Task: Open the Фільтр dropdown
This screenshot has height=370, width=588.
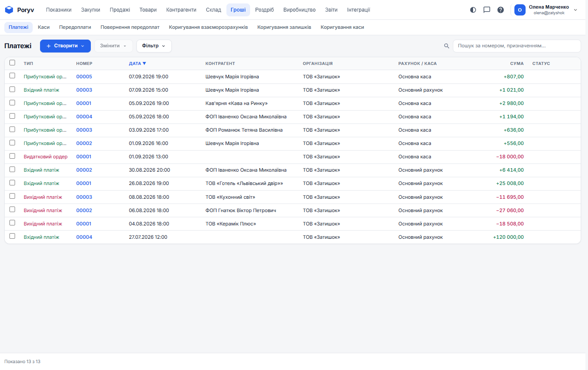Action: [154, 46]
